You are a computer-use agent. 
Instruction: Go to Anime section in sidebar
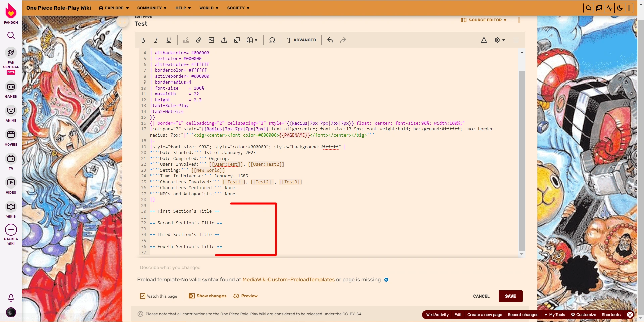(x=11, y=114)
